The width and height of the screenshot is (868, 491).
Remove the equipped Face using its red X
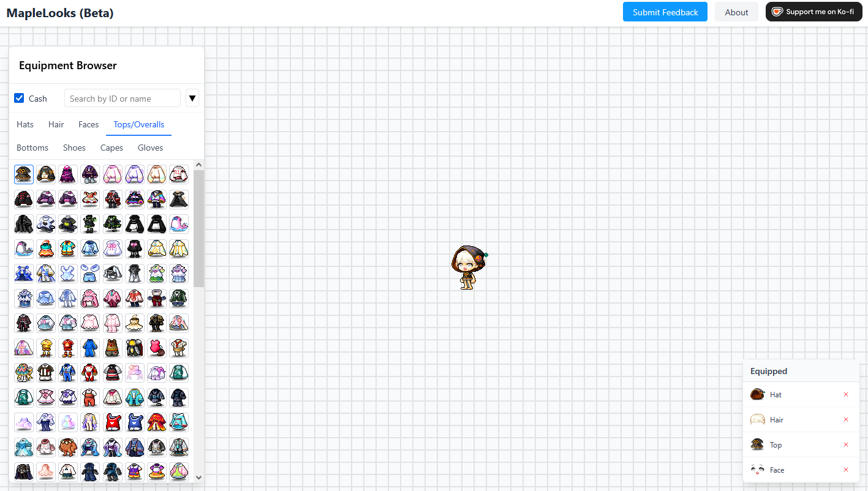tap(846, 470)
